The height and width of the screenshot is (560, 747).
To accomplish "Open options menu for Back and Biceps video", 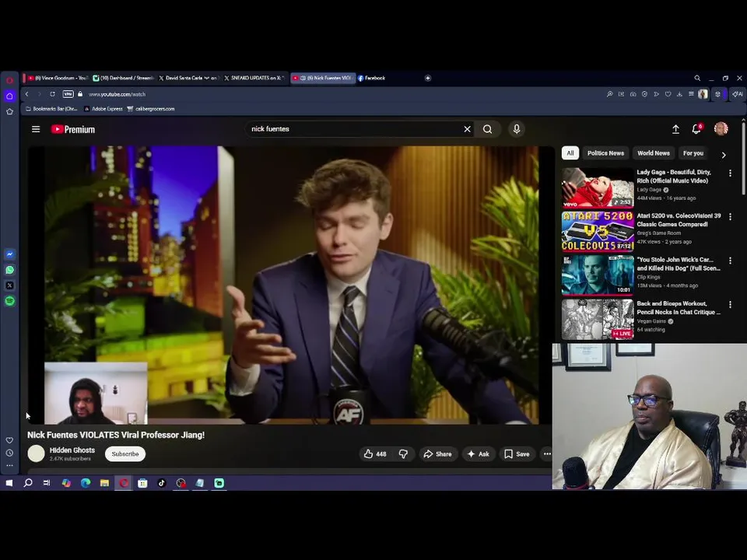I will 730,305.
